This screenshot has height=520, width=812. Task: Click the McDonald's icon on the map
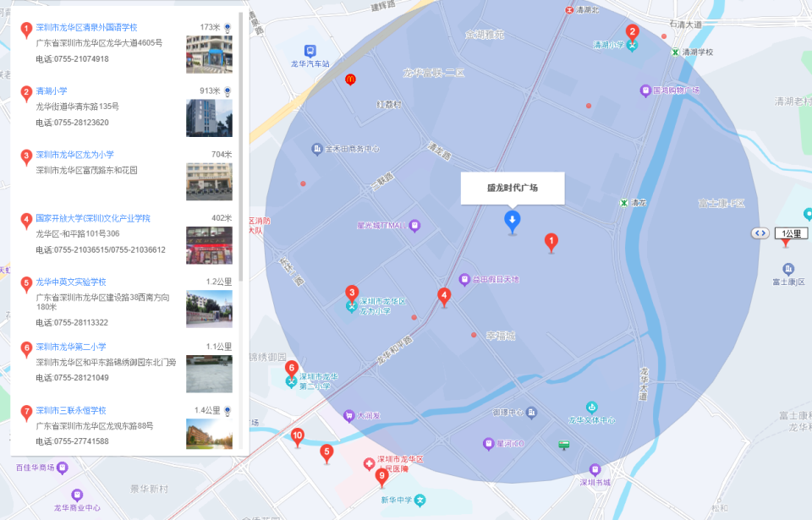[x=350, y=79]
